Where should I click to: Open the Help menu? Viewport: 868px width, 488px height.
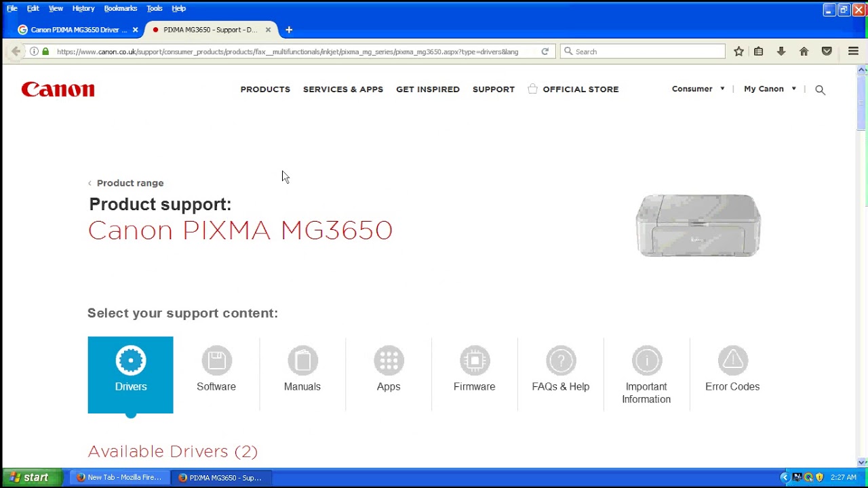(178, 8)
